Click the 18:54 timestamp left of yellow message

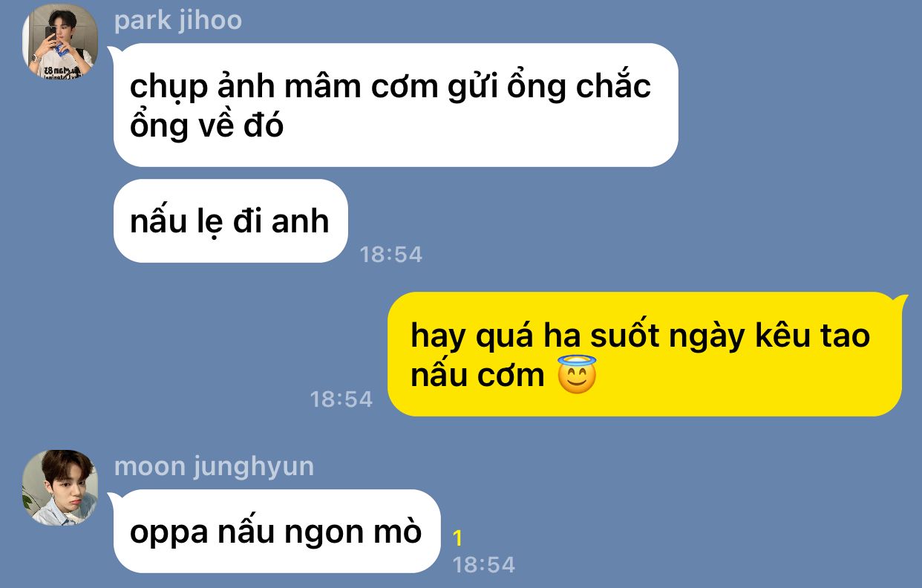(341, 399)
